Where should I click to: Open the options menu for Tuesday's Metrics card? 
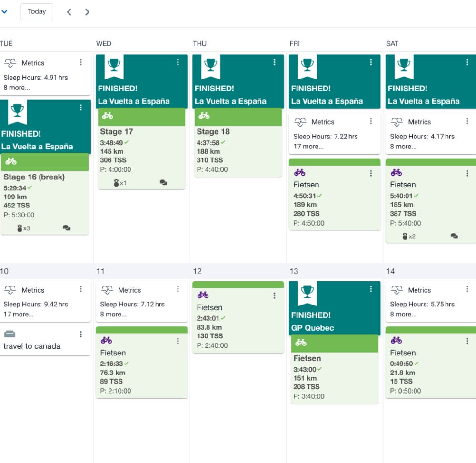[81, 62]
